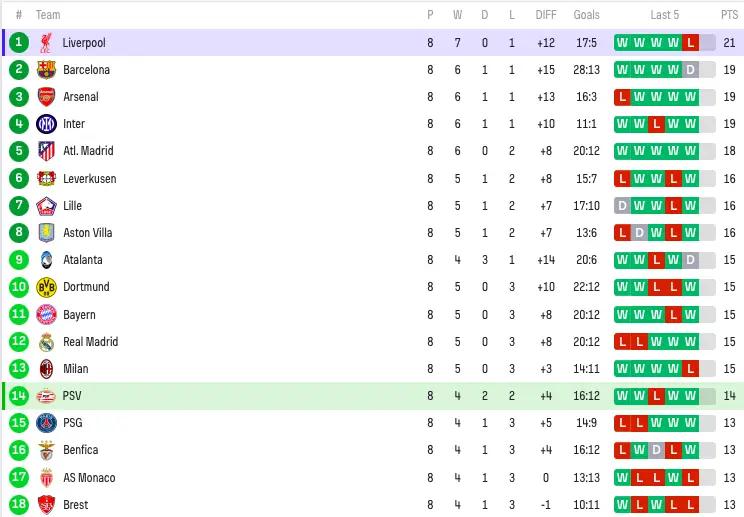Click the Last 5 column header
The height and width of the screenshot is (517, 744).
coord(664,15)
